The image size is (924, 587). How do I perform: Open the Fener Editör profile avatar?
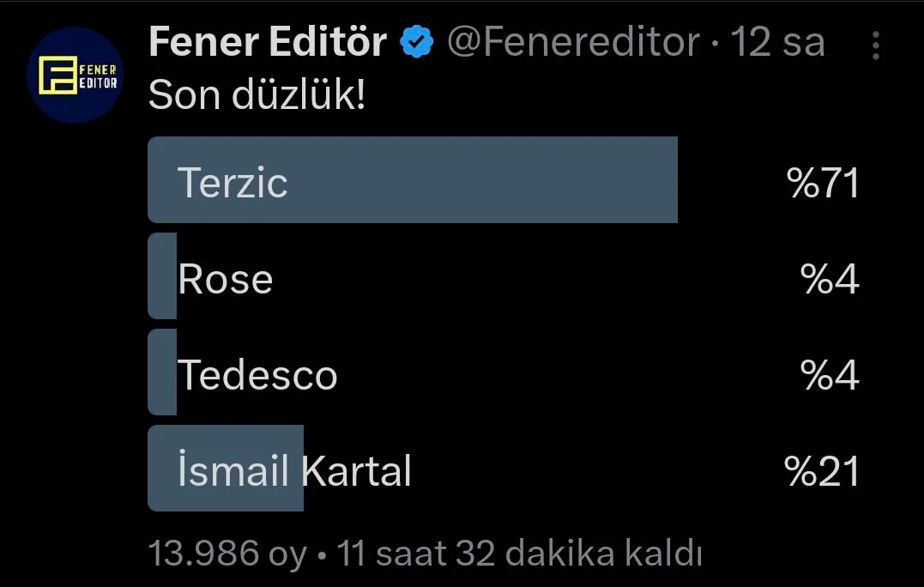pos(75,75)
